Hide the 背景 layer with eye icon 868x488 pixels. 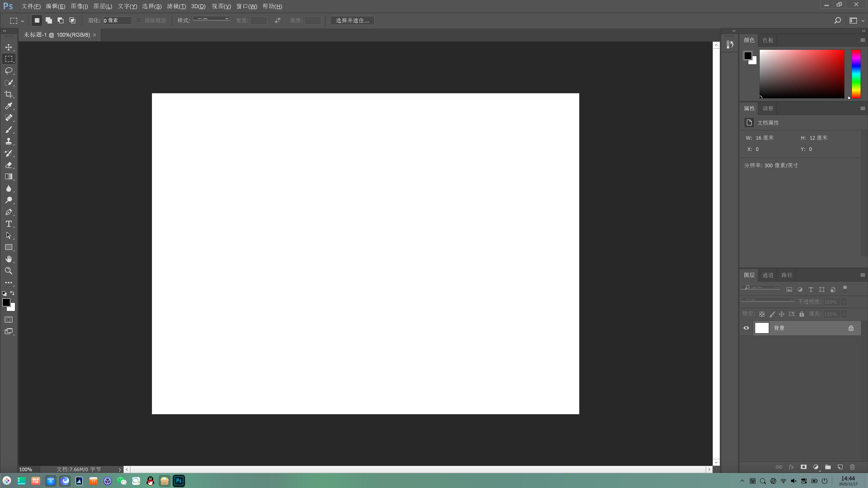click(x=746, y=328)
